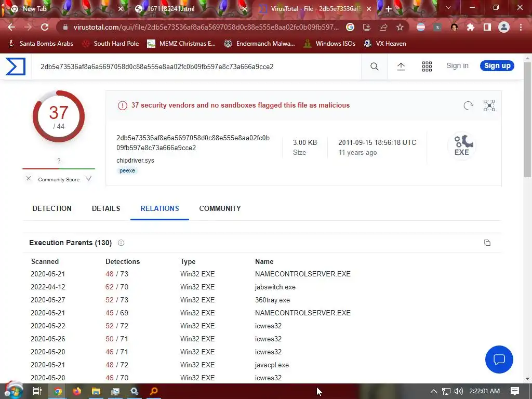Open the VX Heaven bookmark
This screenshot has width=532, height=399.
(385, 44)
